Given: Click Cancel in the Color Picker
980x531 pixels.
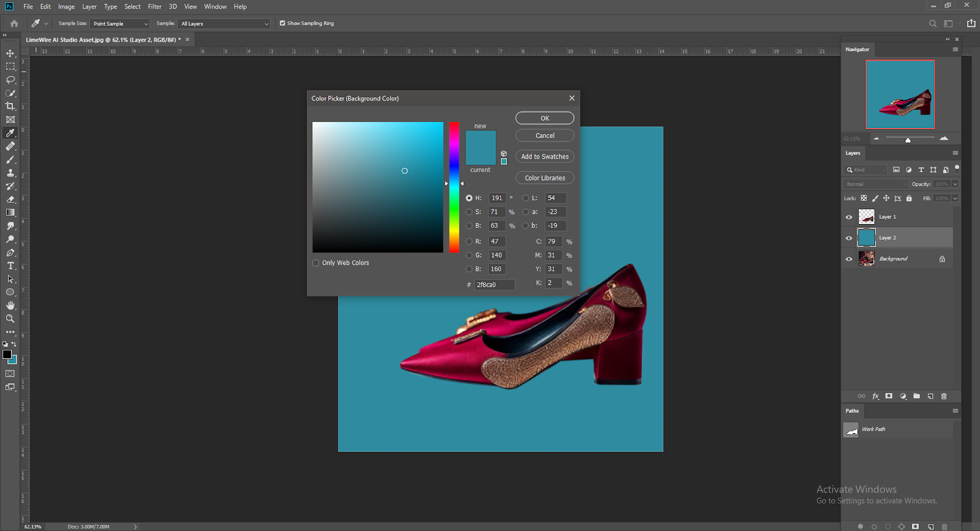Looking at the screenshot, I should [545, 135].
